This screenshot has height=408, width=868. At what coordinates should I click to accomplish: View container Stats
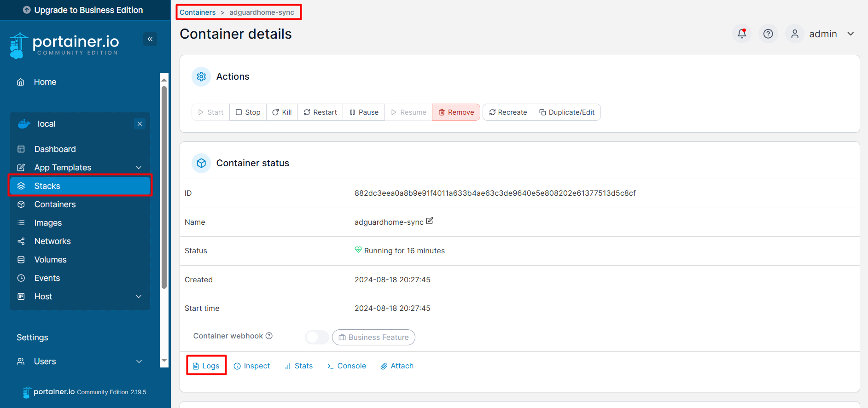pyautogui.click(x=299, y=366)
